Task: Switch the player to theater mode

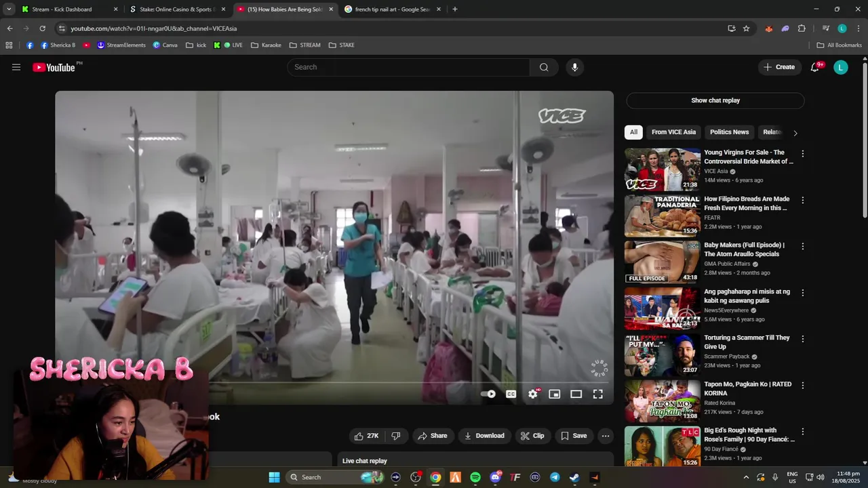Action: [576, 394]
